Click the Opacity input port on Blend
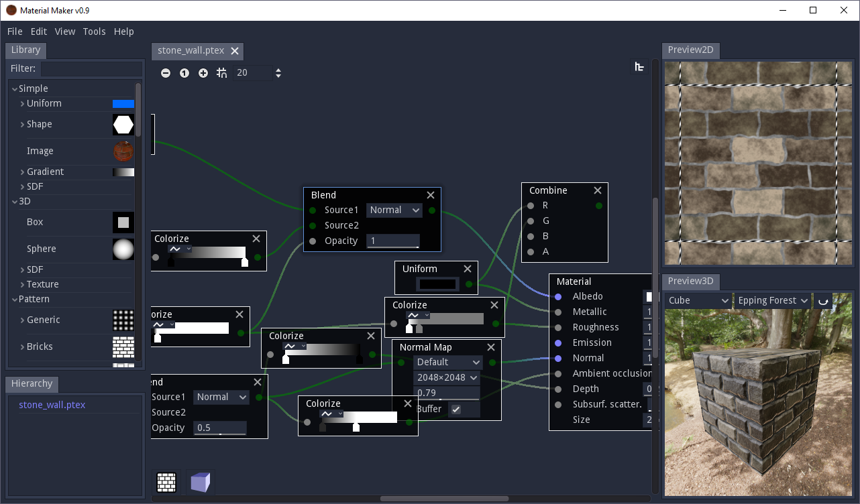 click(x=313, y=241)
